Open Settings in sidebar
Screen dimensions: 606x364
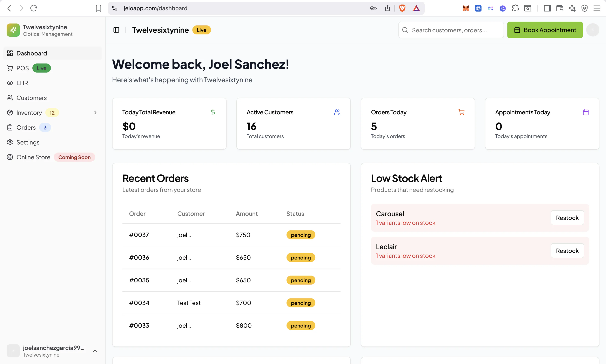pyautogui.click(x=53, y=142)
